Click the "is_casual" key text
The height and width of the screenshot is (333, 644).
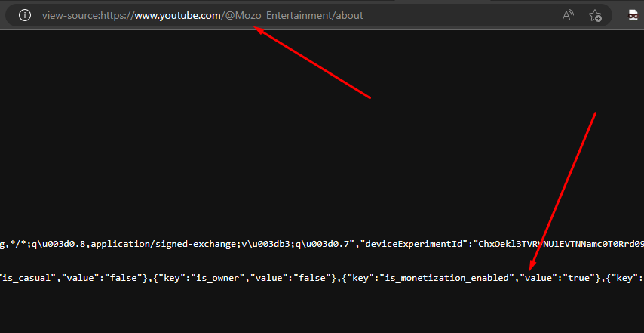(x=29, y=279)
